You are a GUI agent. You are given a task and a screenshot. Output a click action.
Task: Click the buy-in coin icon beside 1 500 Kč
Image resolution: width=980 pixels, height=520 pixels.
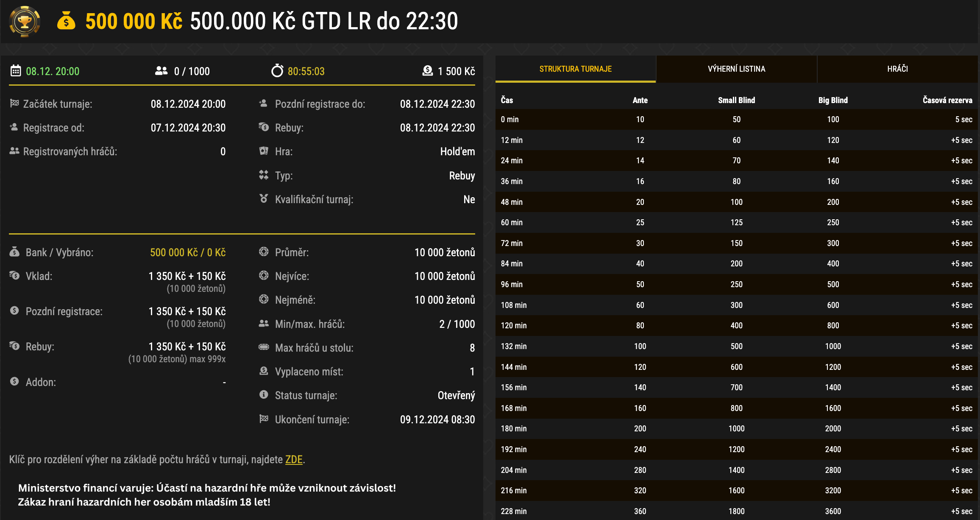click(x=428, y=71)
